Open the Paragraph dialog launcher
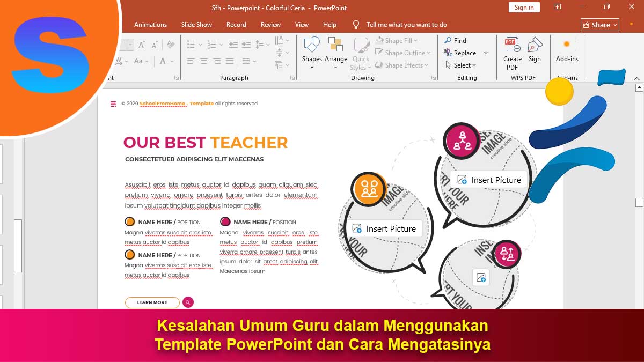 coord(292,78)
